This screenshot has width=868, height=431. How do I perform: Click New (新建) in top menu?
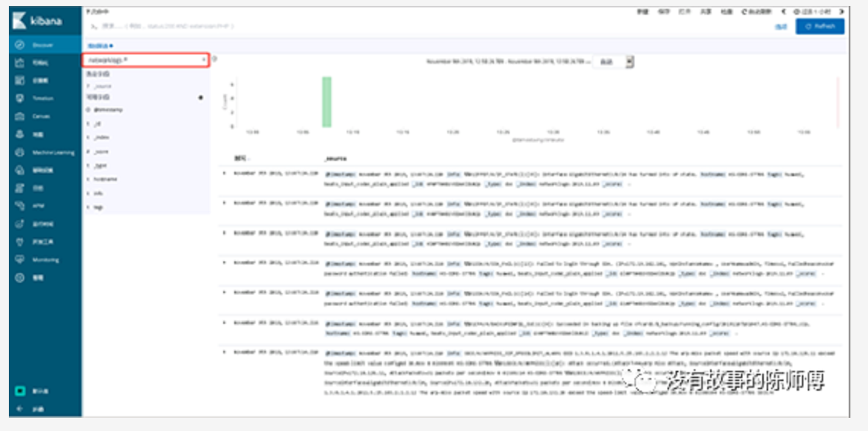pos(642,12)
